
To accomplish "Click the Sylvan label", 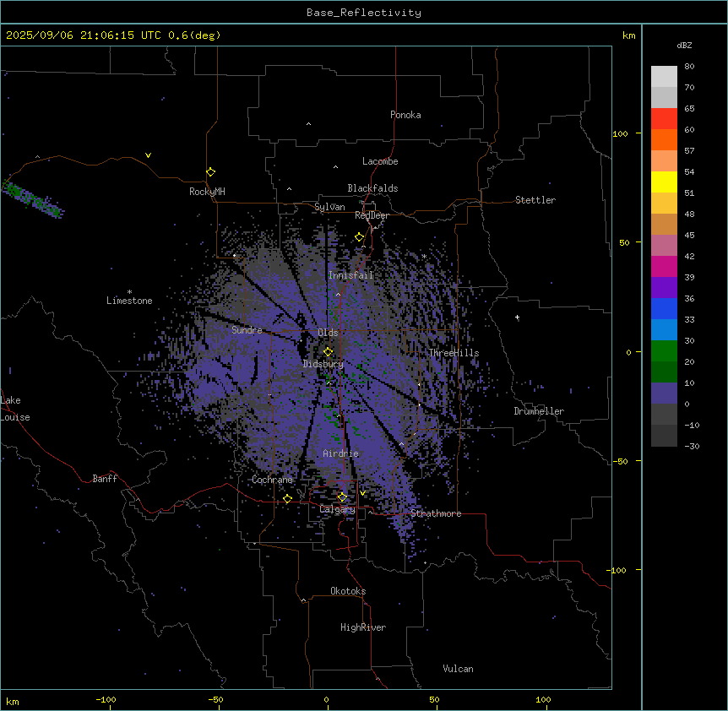I will [x=329, y=207].
